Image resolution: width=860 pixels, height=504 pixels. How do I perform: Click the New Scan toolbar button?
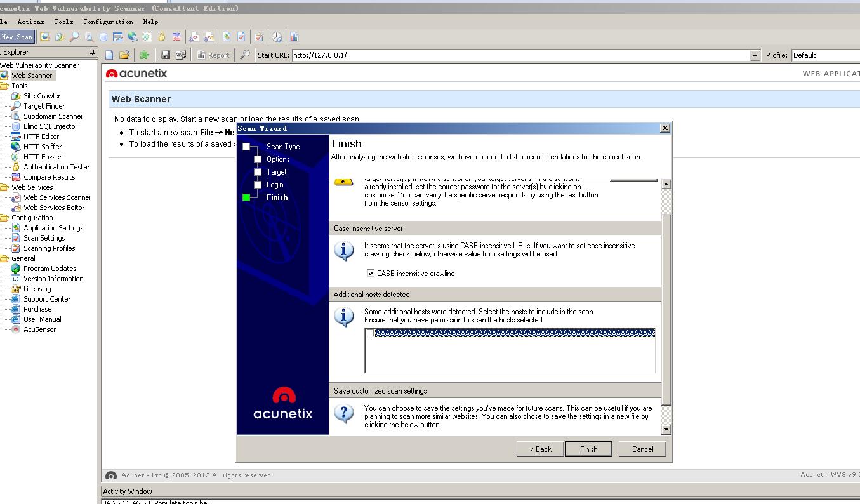[x=17, y=37]
